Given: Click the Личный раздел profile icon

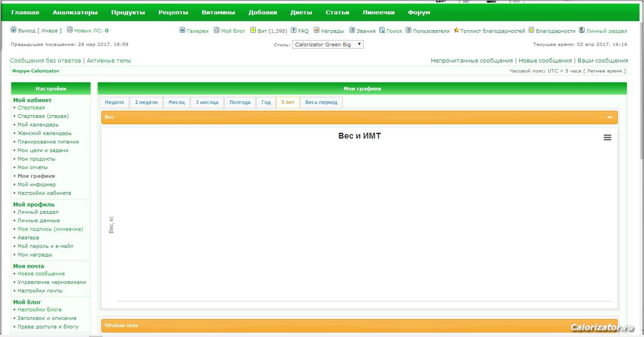Looking at the screenshot, I should coord(582,31).
